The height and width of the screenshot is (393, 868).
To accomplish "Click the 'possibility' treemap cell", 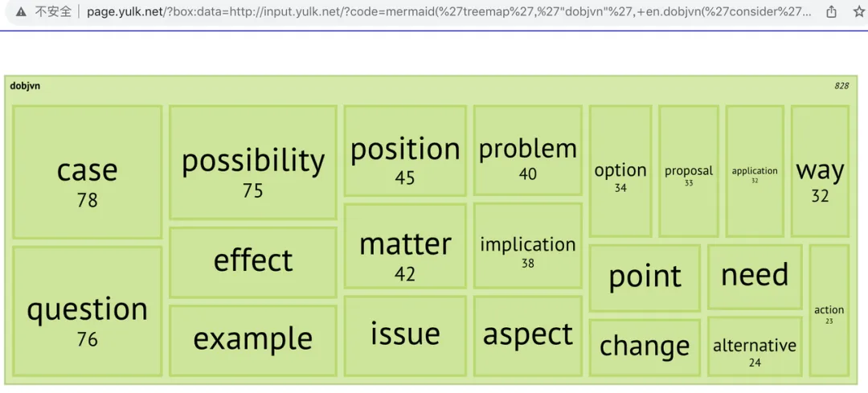I will pos(253,162).
